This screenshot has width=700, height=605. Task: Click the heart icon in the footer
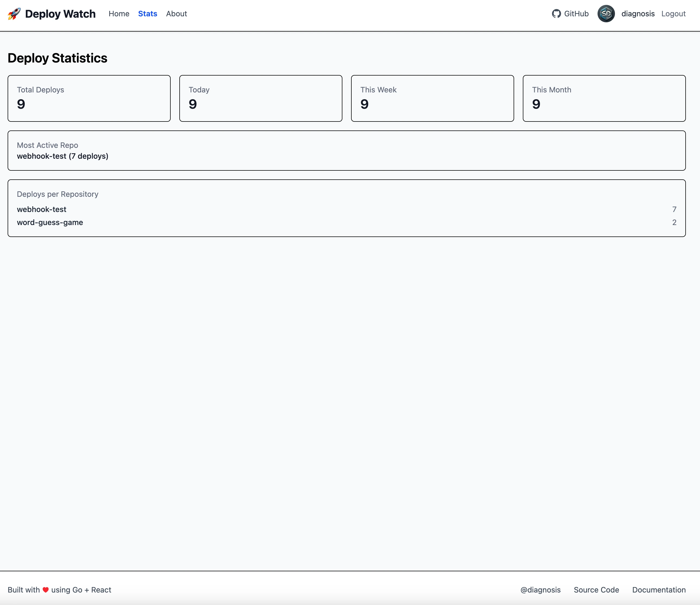point(46,590)
